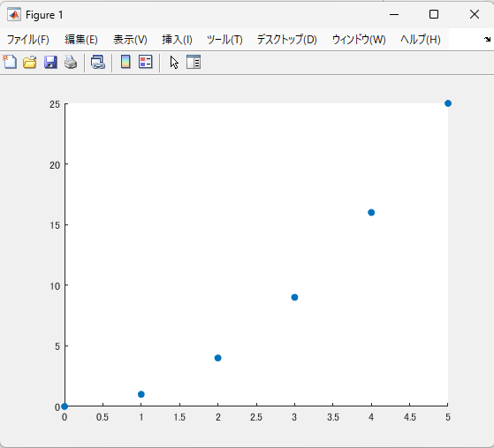Save figure with the floppy disk icon
This screenshot has width=494, height=448.
50,62
